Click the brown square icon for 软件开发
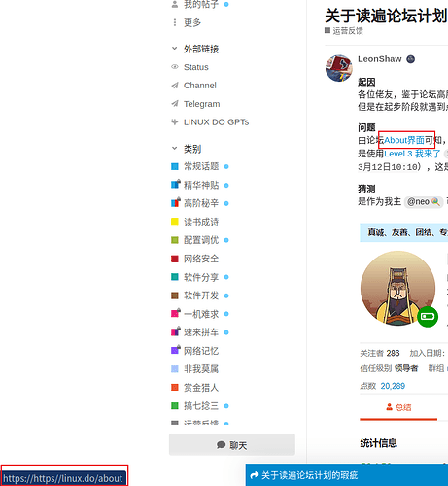Image resolution: width=448 pixels, height=486 pixels. point(175,295)
